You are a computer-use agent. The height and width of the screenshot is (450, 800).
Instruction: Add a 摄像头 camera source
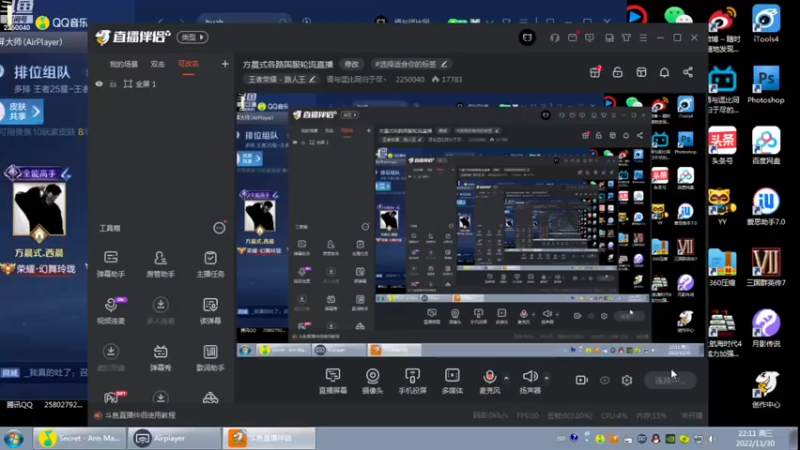[x=372, y=381]
